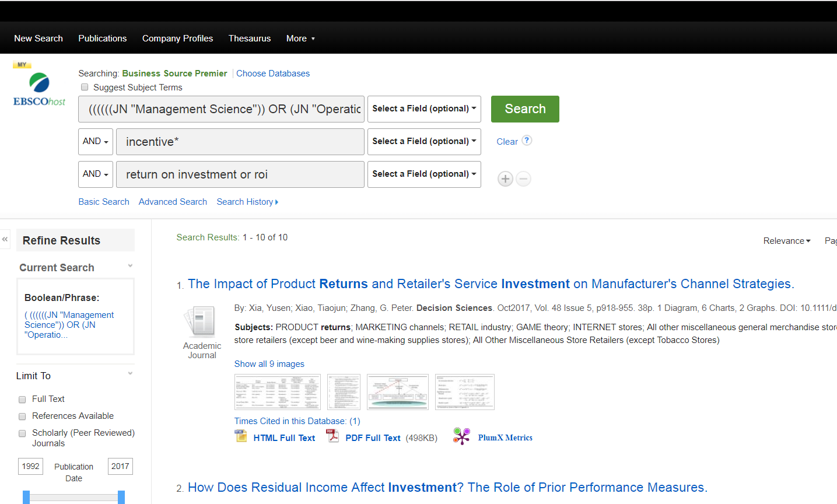
Task: Edit the 1992 start year field
Action: 31,467
